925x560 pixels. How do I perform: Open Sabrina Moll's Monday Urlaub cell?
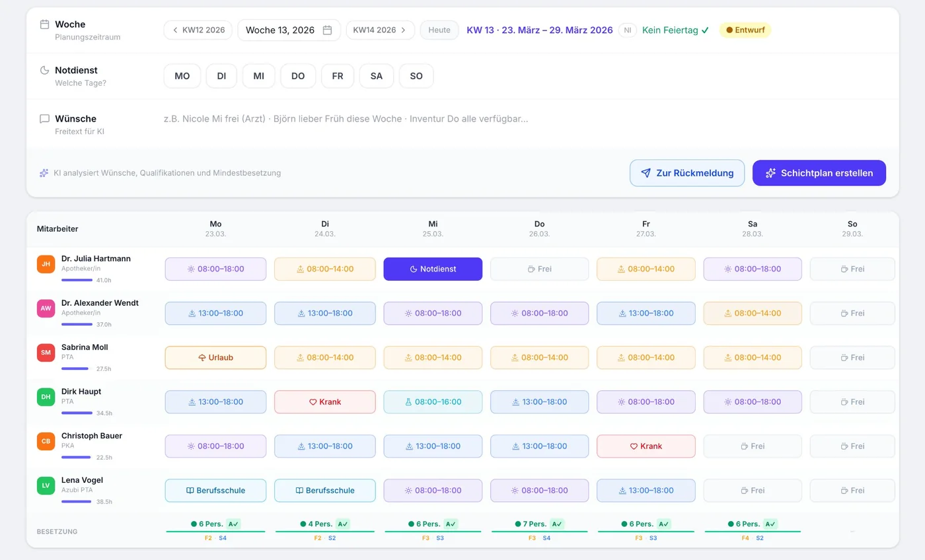click(215, 357)
